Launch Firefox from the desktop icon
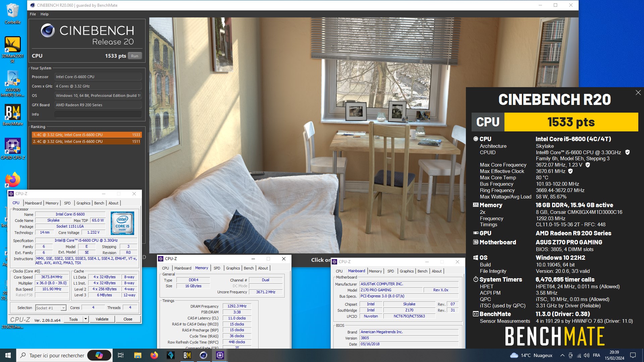Screen dimensions: 644x362 [12, 180]
